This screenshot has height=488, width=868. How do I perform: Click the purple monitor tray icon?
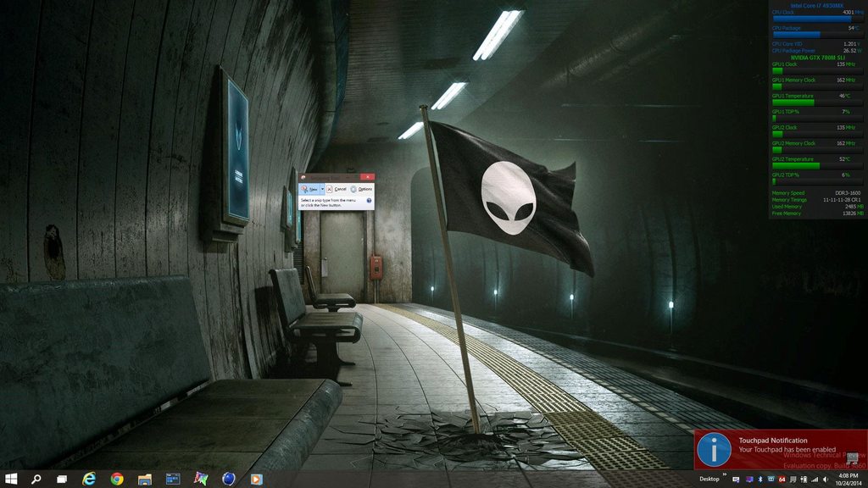click(x=749, y=480)
